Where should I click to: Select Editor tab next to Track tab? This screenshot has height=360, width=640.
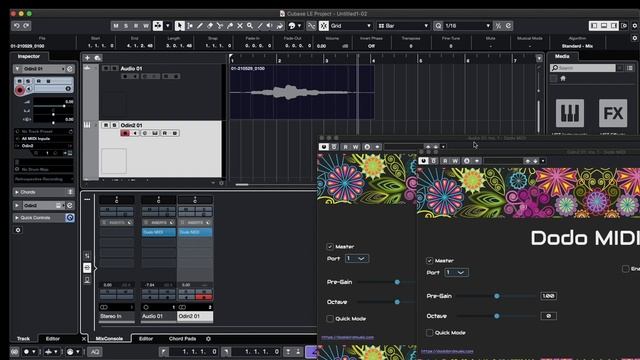53,339
